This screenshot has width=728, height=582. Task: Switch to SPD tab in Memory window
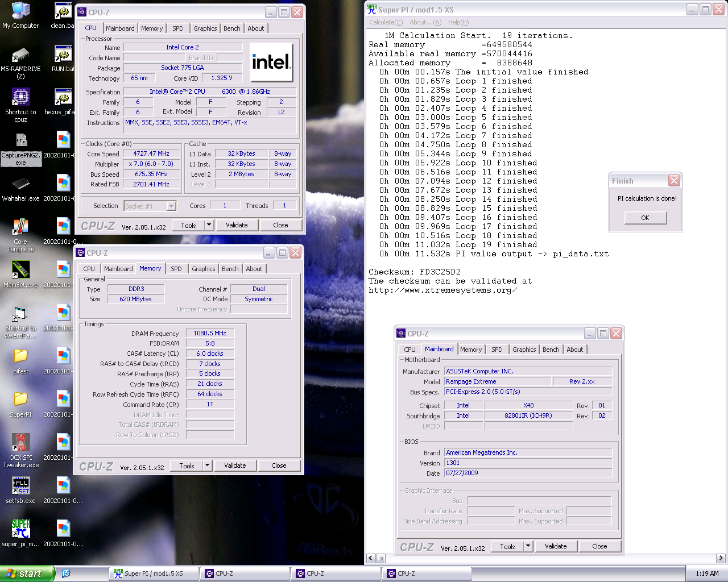click(x=176, y=269)
